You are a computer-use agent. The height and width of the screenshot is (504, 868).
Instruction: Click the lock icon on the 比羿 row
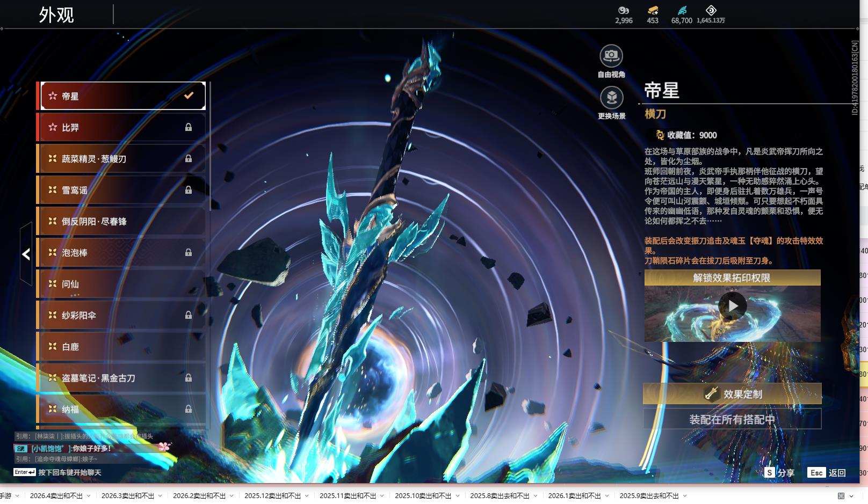pos(189,127)
